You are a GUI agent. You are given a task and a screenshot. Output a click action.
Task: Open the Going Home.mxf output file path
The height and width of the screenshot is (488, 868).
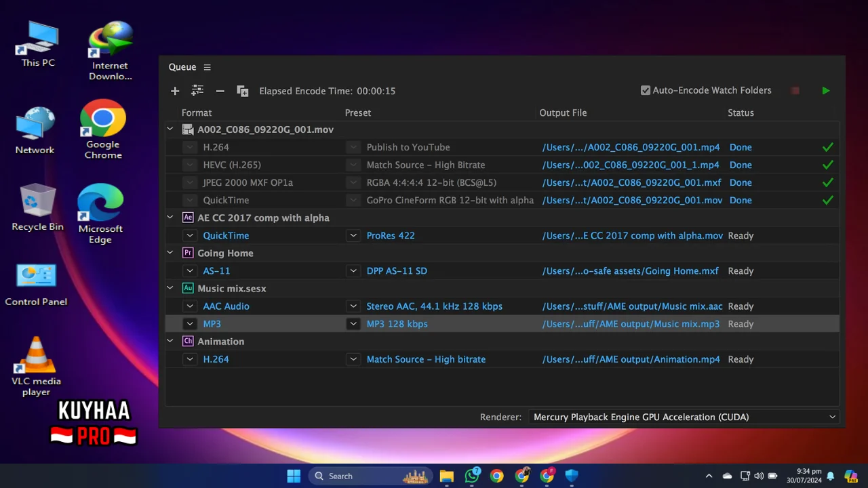tap(630, 270)
